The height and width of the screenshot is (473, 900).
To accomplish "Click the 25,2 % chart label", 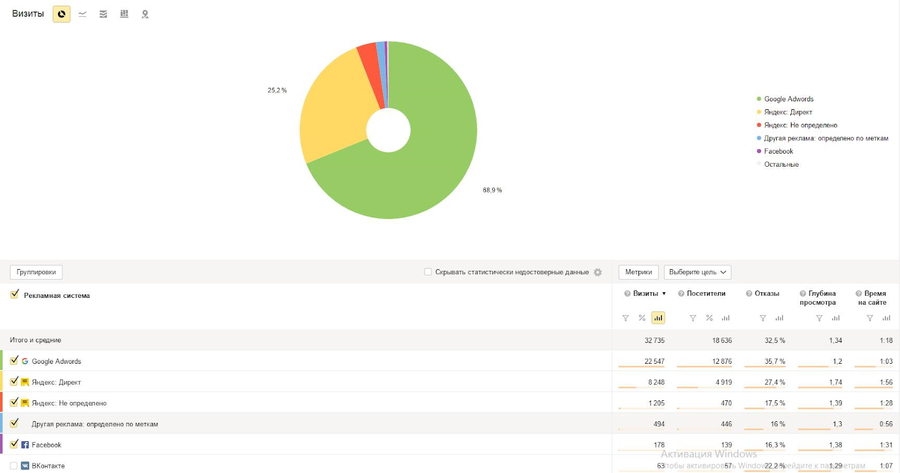I will coord(277,91).
